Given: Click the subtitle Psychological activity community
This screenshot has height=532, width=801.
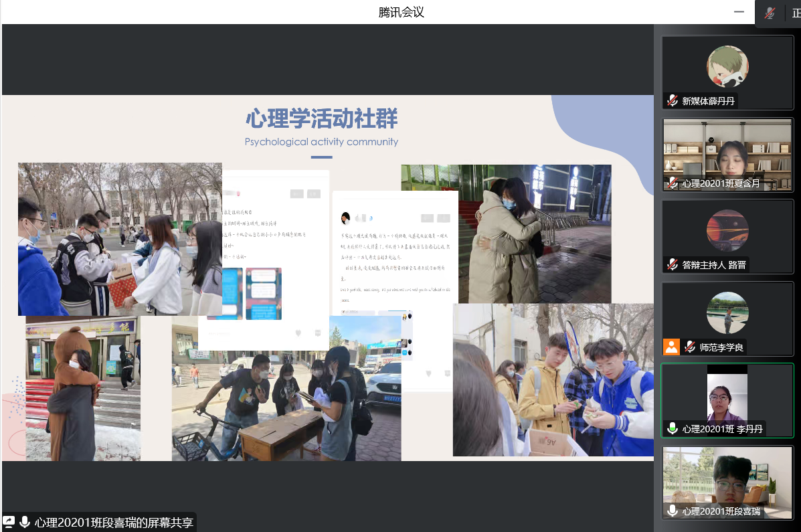Looking at the screenshot, I should tap(321, 142).
